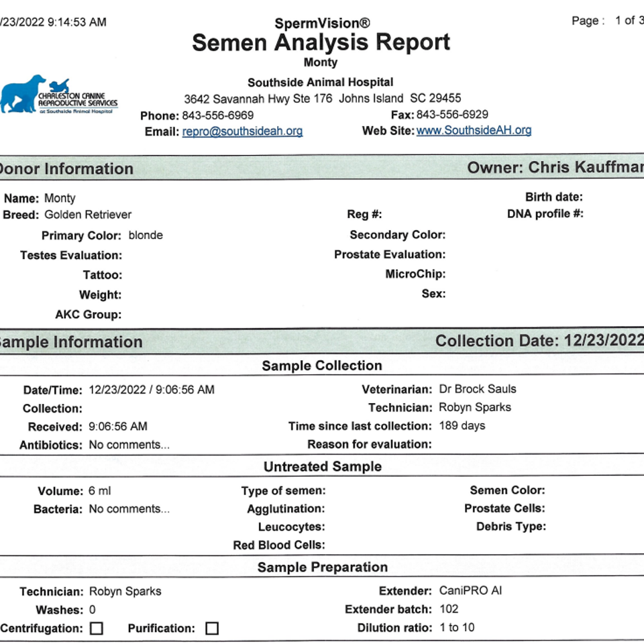Viewport: 644px width, 644px height.
Task: Select the volume value '6 ml'
Action: pyautogui.click(x=100, y=491)
